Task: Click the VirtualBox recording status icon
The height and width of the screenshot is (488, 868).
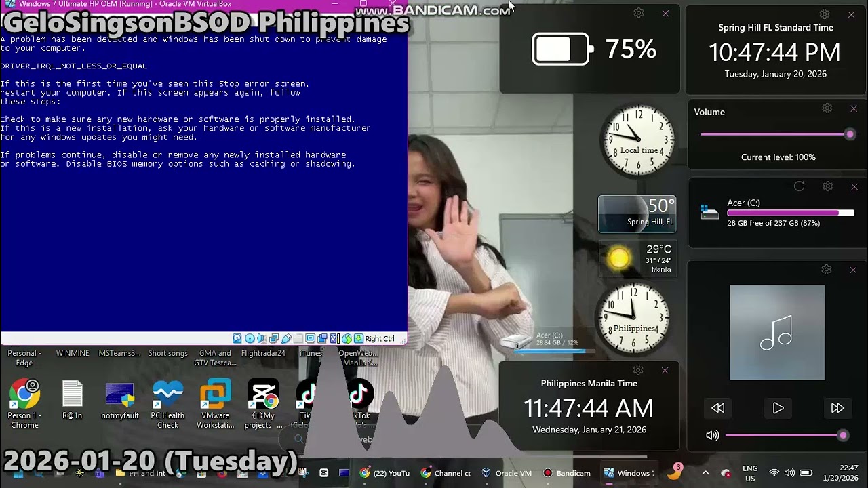Action: coord(322,338)
